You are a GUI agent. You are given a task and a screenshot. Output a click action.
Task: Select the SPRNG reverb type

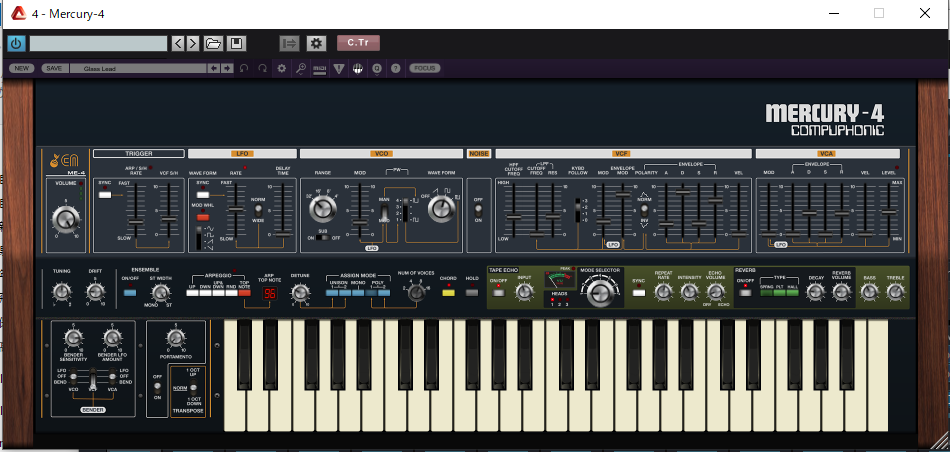click(x=766, y=293)
